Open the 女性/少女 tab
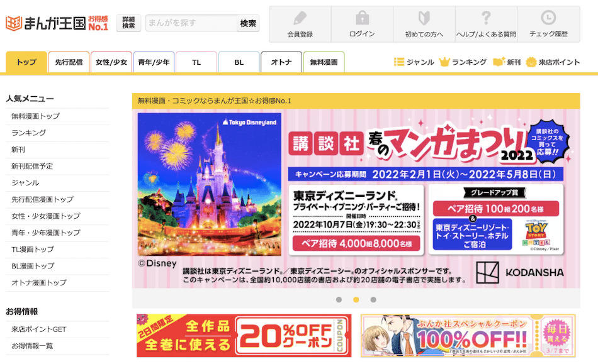This screenshot has height=364, width=598. [111, 62]
